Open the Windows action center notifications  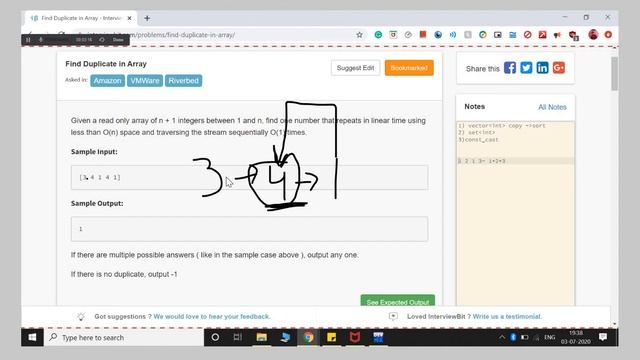(x=603, y=337)
